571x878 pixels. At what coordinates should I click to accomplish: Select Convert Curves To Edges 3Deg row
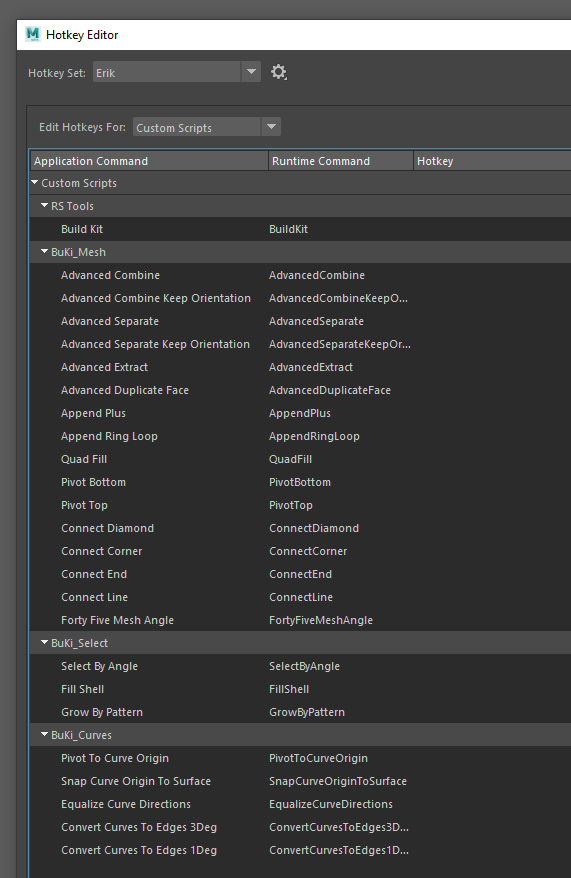[x=301, y=826]
